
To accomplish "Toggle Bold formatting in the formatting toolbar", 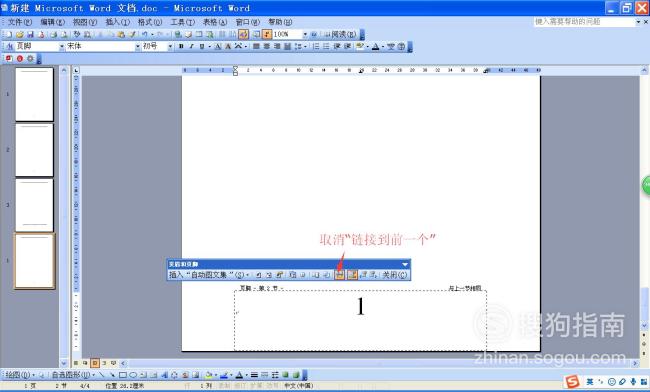I will (x=181, y=46).
